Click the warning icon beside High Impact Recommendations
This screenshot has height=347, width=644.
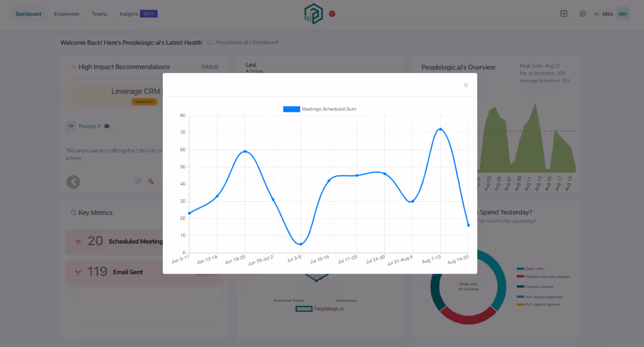(74, 67)
